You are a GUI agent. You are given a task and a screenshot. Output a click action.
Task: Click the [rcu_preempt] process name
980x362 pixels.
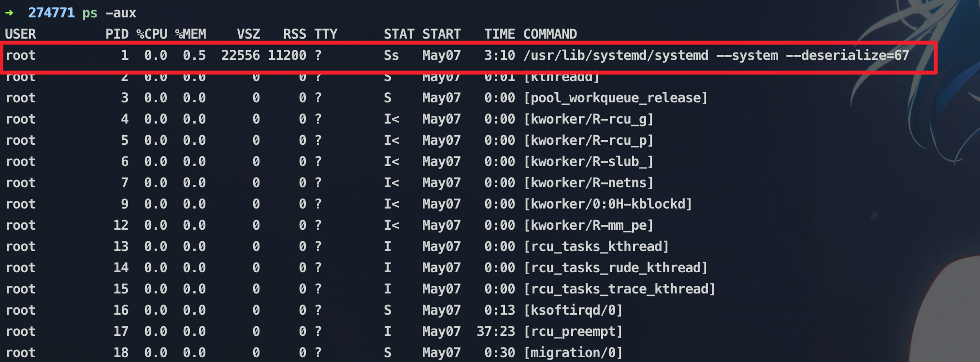[573, 332]
